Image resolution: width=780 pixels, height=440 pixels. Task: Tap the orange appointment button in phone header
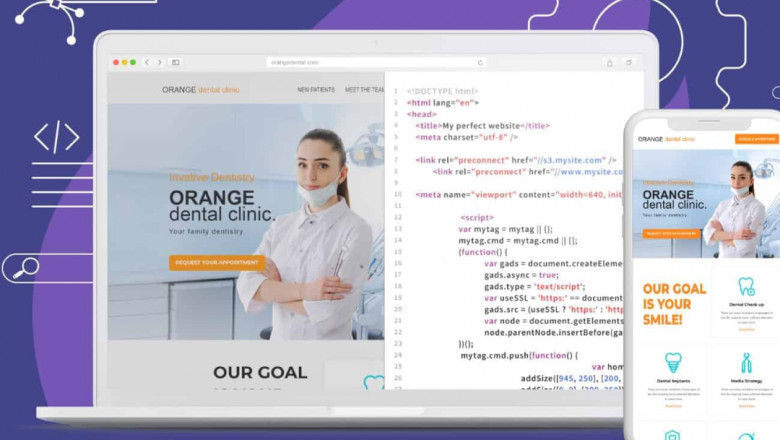[x=756, y=139]
